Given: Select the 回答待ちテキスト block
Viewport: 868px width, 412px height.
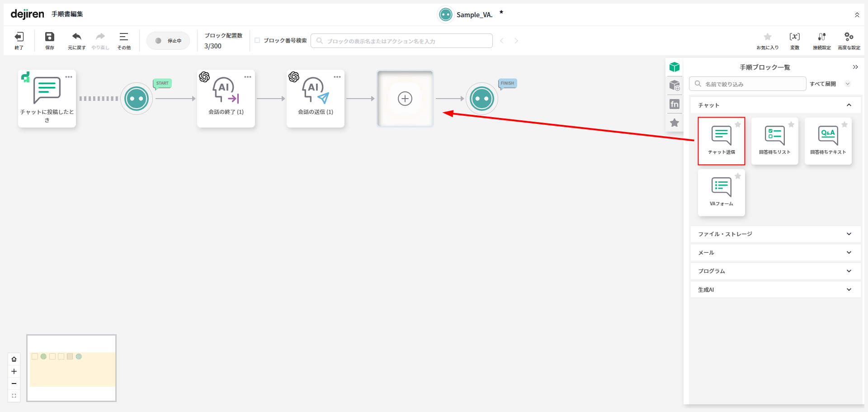Looking at the screenshot, I should coord(828,141).
